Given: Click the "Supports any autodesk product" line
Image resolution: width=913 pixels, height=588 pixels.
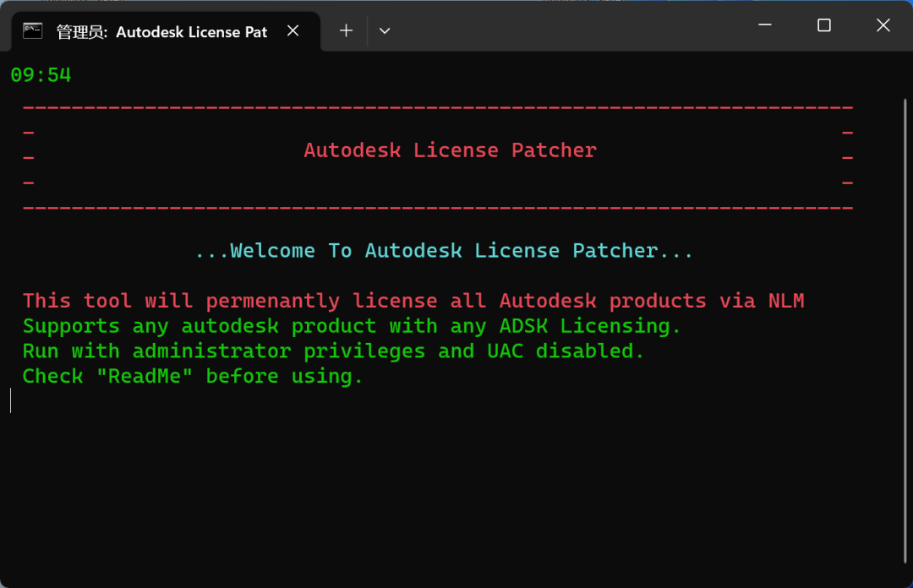Looking at the screenshot, I should 352,326.
